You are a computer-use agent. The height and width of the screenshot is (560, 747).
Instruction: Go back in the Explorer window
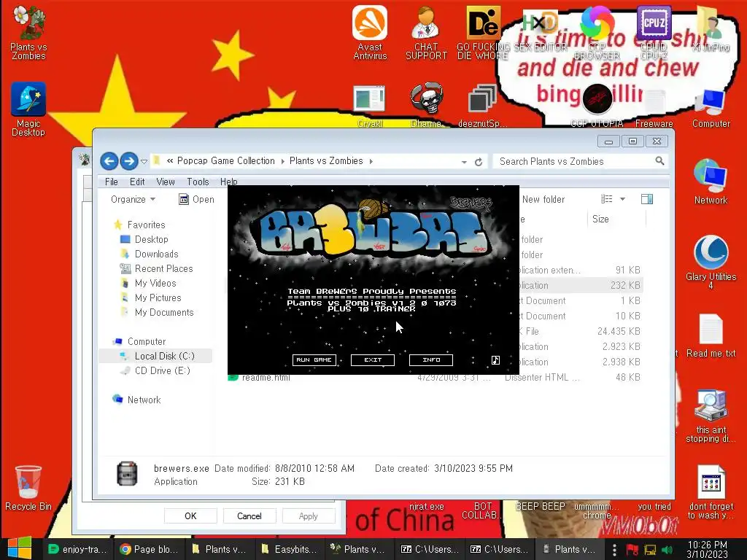pyautogui.click(x=109, y=161)
